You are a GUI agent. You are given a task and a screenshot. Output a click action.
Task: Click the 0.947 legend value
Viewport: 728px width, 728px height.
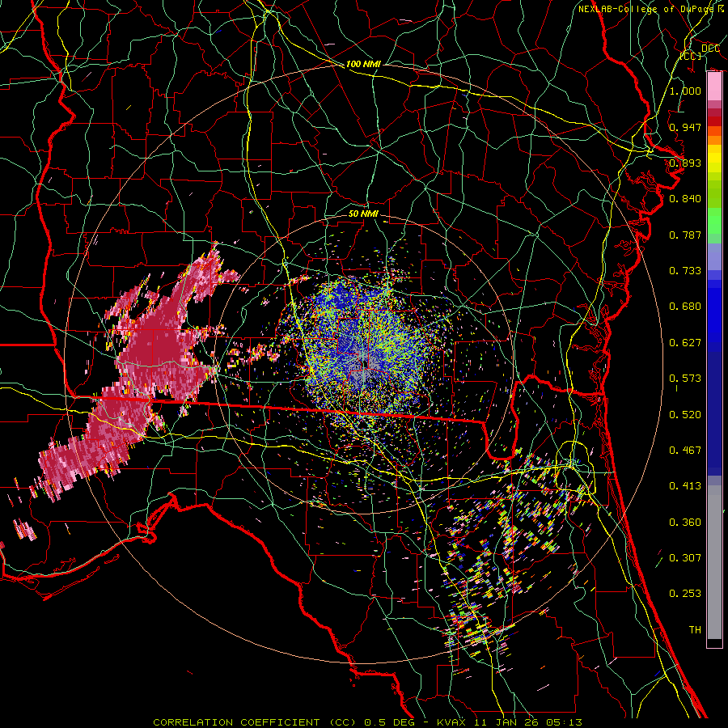685,127
